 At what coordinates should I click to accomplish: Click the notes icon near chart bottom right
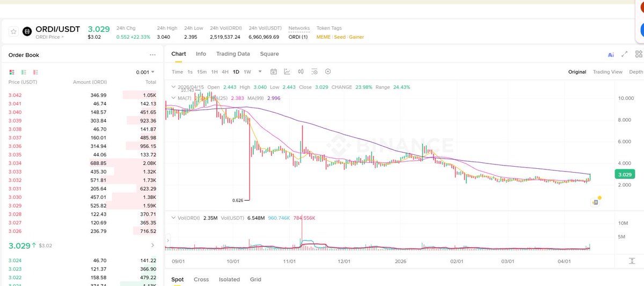click(595, 202)
